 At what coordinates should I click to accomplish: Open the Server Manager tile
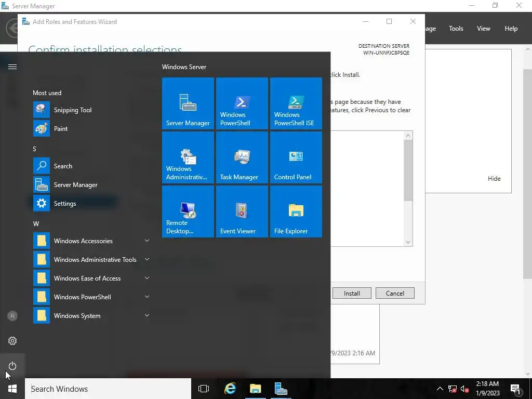[x=188, y=103]
